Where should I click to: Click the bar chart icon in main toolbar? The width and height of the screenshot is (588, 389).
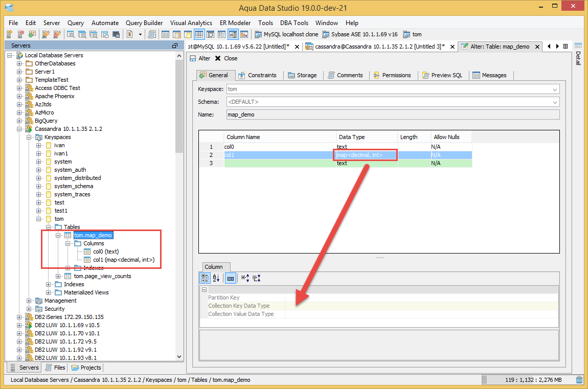pyautogui.click(x=244, y=34)
